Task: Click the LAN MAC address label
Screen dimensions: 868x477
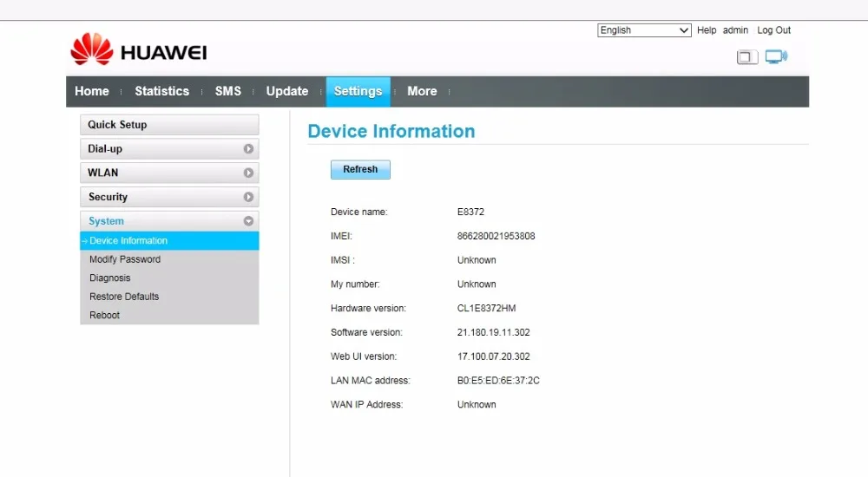Action: pyautogui.click(x=371, y=381)
